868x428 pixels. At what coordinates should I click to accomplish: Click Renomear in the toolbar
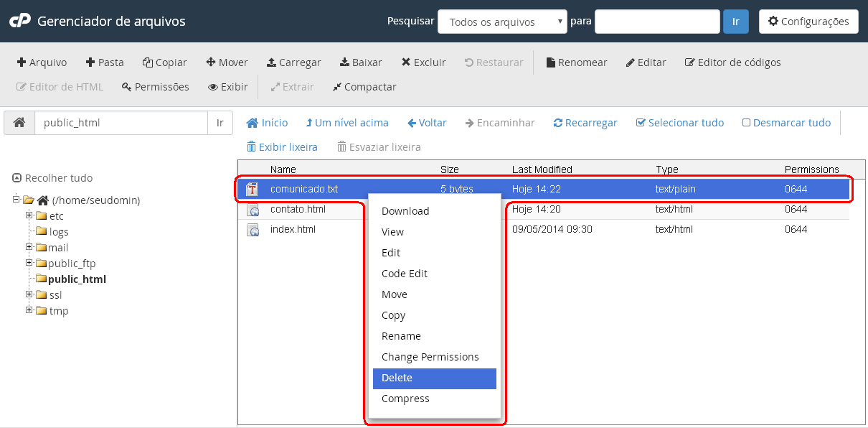(577, 62)
